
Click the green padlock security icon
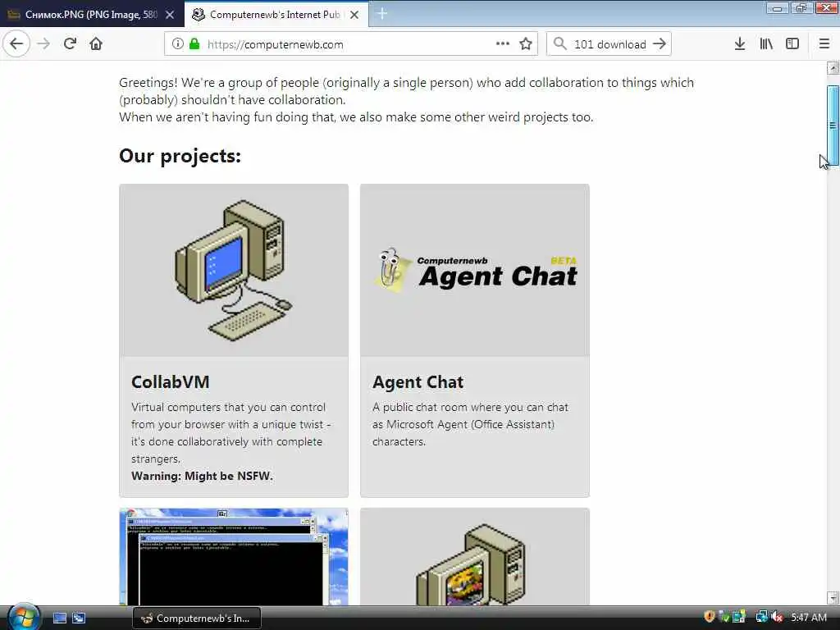click(x=194, y=44)
